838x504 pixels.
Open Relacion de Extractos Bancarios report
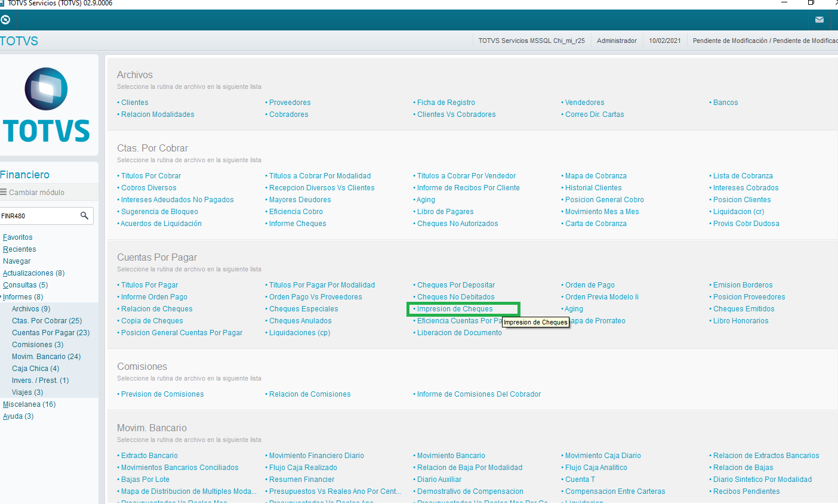(766, 456)
